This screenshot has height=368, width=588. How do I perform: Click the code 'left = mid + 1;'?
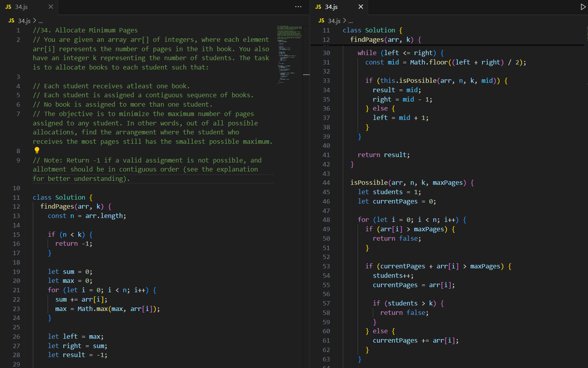click(401, 117)
